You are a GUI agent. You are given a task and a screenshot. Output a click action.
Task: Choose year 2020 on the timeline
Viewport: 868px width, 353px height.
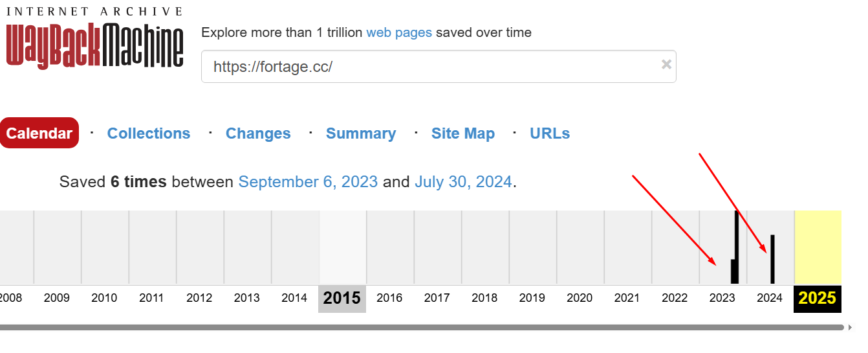coord(580,299)
